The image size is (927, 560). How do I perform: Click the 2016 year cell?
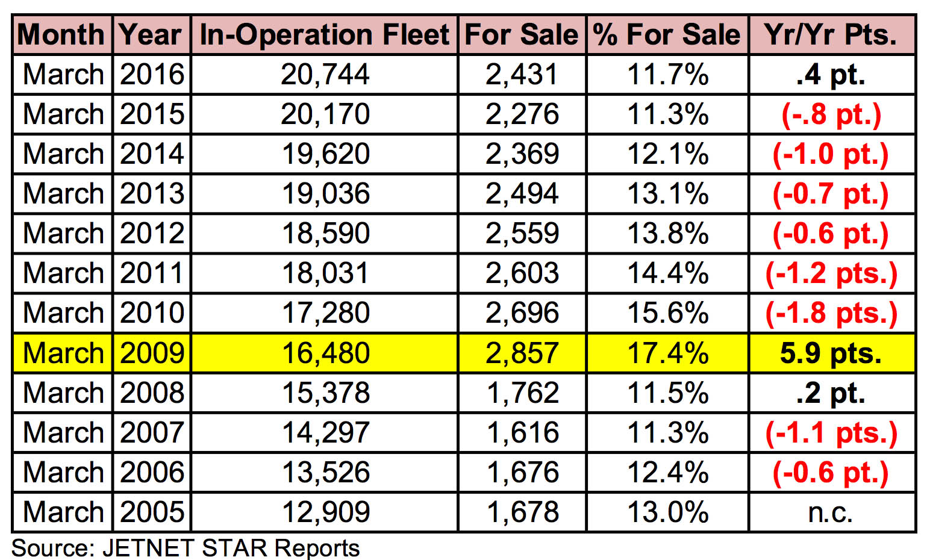click(152, 75)
